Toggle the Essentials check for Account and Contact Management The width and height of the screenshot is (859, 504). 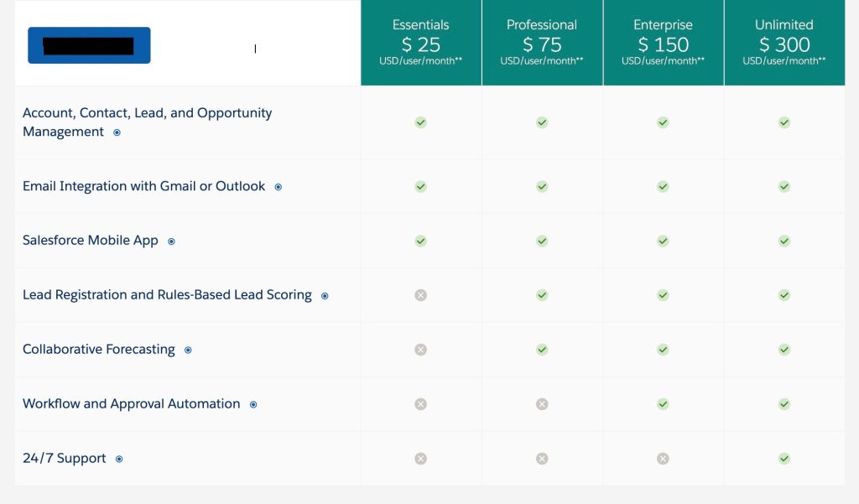(420, 122)
